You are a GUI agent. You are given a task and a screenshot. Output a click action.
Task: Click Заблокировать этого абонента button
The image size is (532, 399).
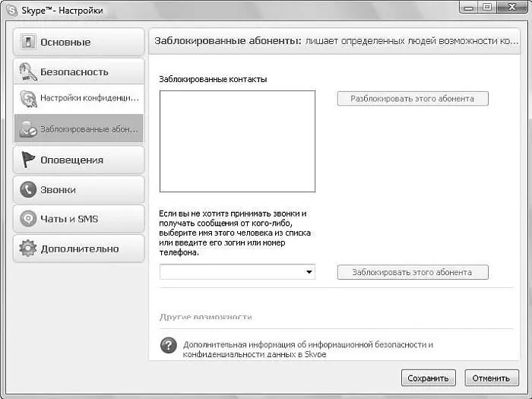413,272
